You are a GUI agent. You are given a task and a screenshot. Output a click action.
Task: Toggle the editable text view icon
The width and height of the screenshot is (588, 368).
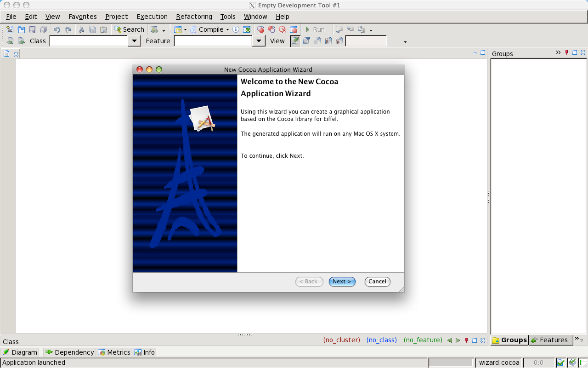click(x=295, y=41)
